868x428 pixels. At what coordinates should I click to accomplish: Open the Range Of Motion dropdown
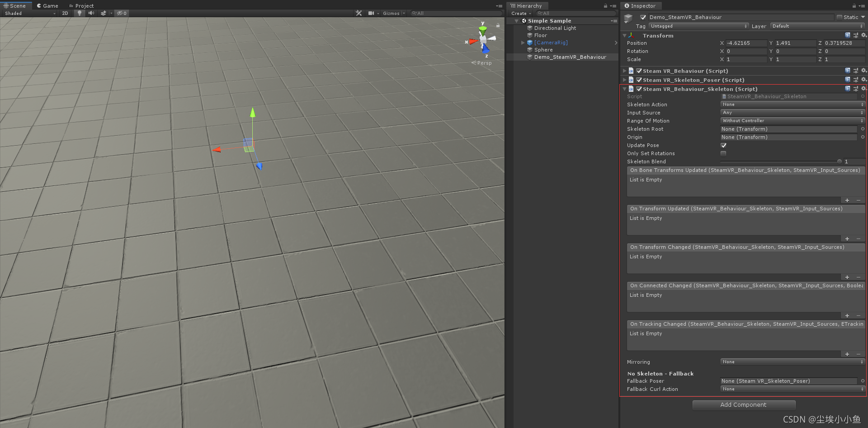pos(793,121)
